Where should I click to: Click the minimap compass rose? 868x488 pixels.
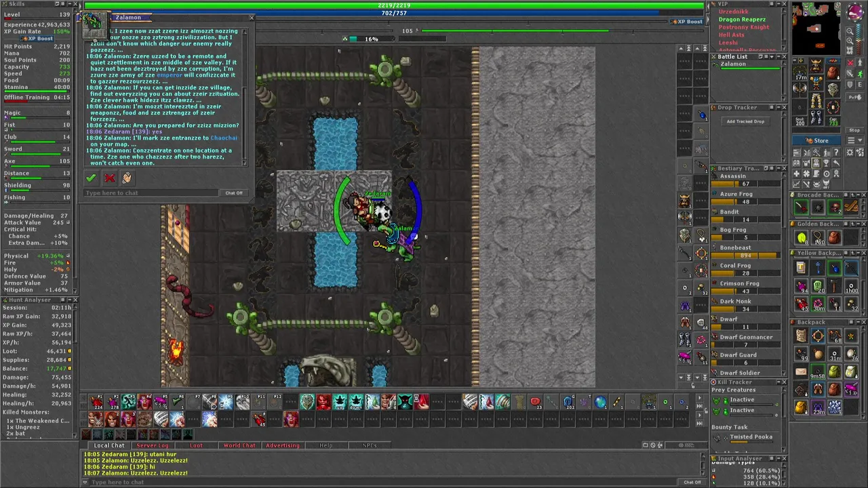[855, 12]
